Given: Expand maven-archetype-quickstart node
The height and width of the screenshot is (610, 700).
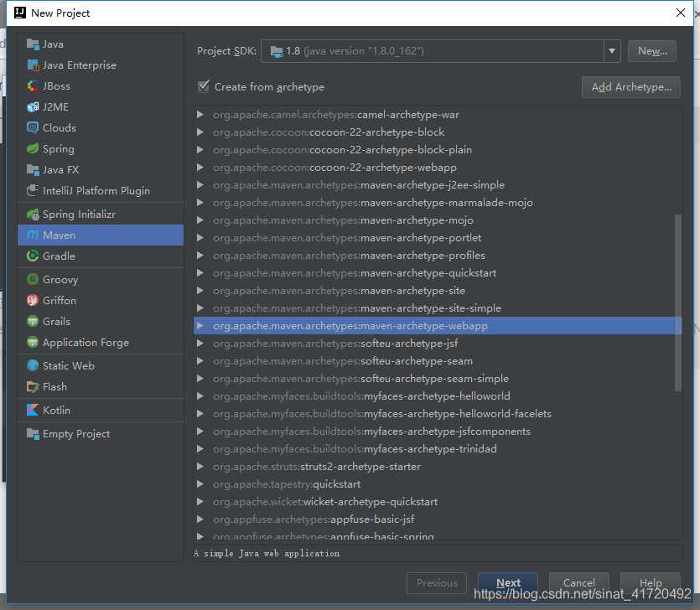Looking at the screenshot, I should click(200, 273).
